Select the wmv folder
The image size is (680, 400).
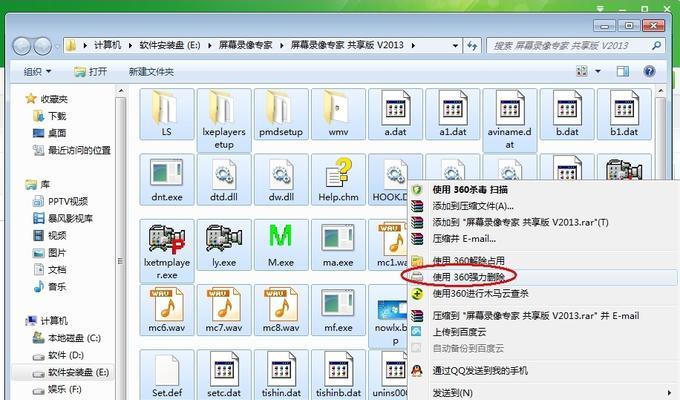pos(338,114)
